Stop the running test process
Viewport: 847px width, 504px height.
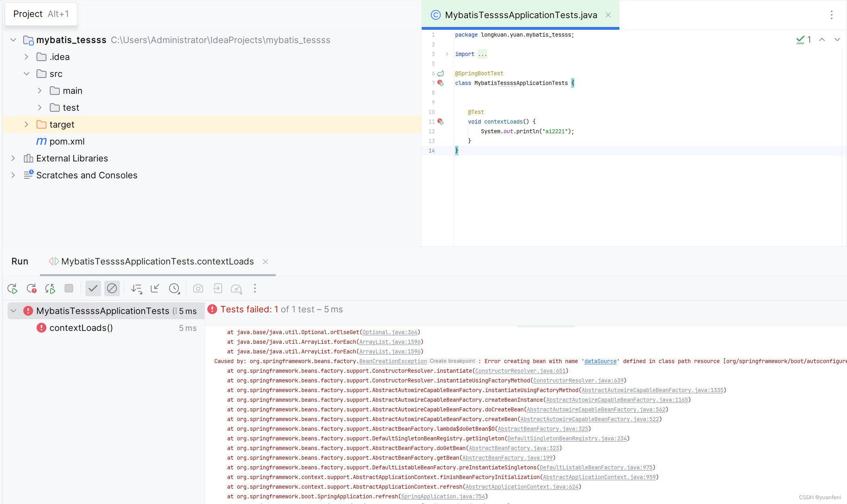69,288
